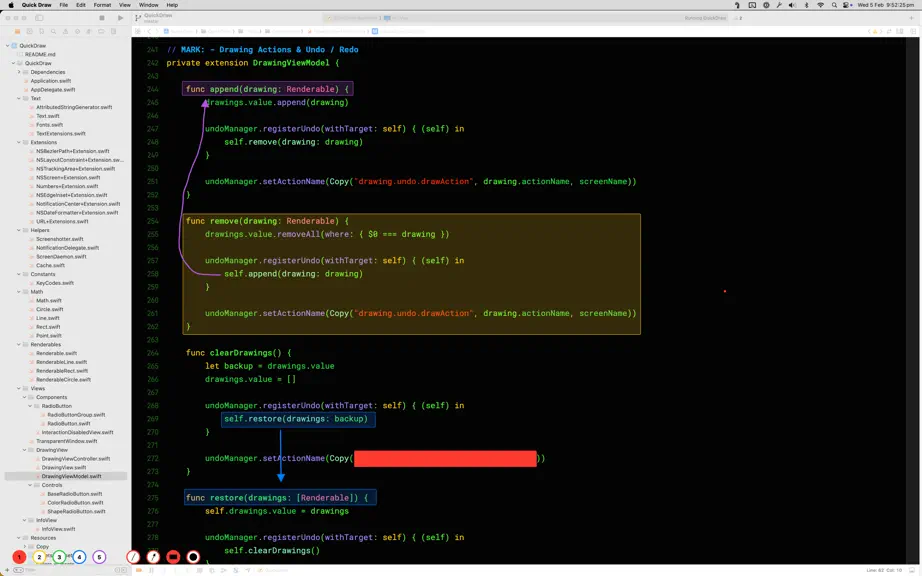The height and width of the screenshot is (576, 922).
Task: Select the circle shape tool
Action: (x=193, y=557)
